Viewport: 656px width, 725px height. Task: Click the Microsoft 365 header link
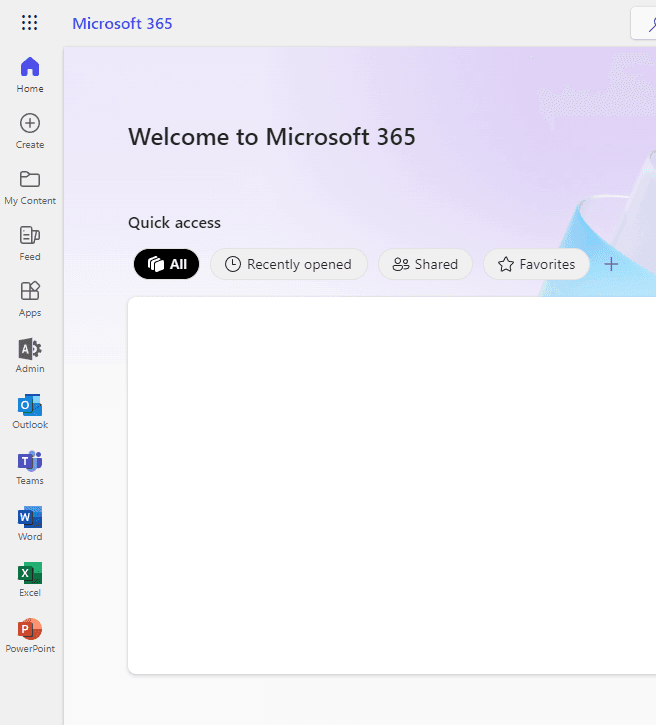pyautogui.click(x=122, y=23)
